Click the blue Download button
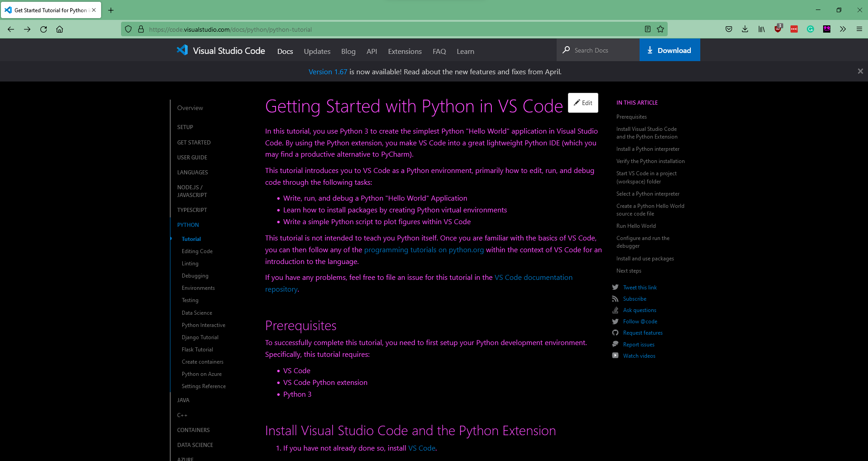The image size is (868, 461). pos(669,50)
